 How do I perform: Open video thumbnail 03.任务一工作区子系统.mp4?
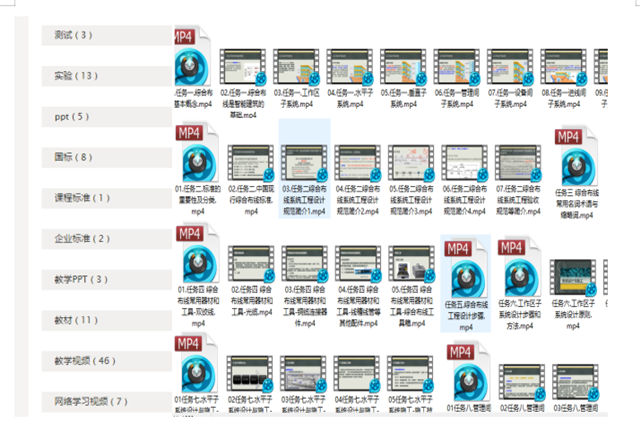305,67
